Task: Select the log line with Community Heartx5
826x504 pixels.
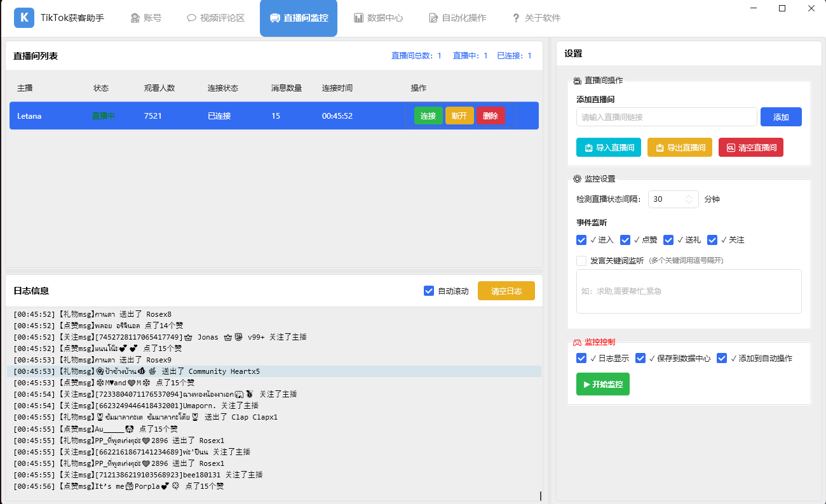Action: point(274,371)
